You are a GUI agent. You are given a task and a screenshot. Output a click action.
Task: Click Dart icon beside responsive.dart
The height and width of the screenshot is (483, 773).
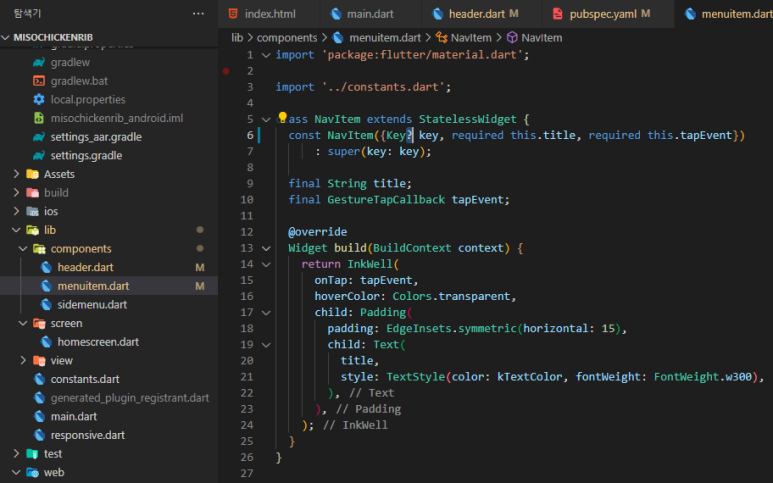[39, 435]
